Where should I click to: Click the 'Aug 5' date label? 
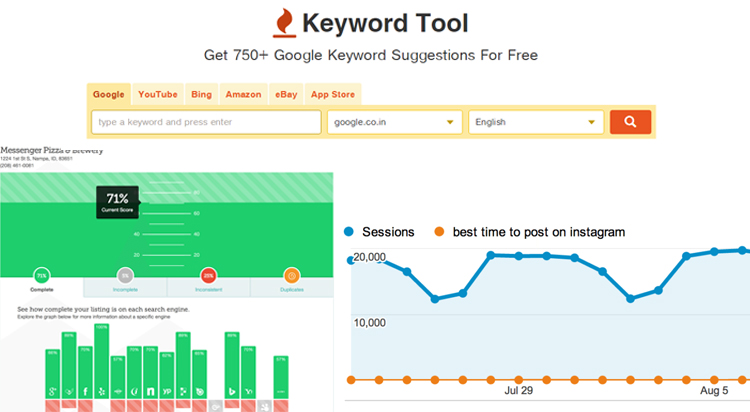714,390
